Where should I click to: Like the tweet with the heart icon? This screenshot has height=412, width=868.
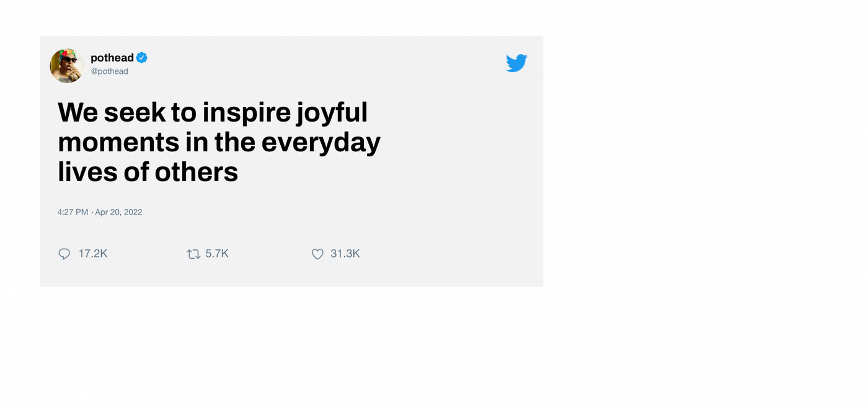tap(317, 254)
